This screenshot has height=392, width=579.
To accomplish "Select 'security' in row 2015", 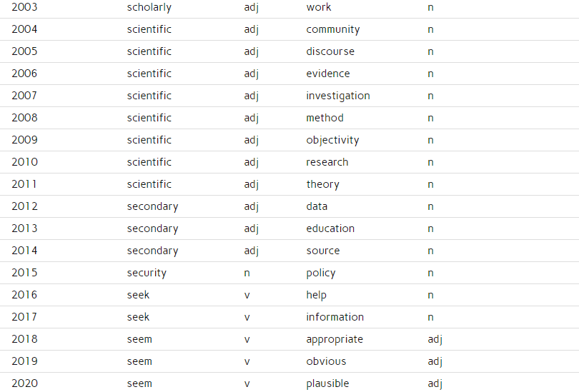I will [x=147, y=273].
